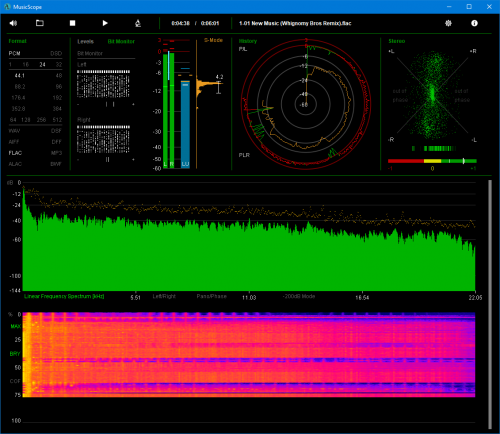Toggle the Left/Right spectrum option

(164, 296)
